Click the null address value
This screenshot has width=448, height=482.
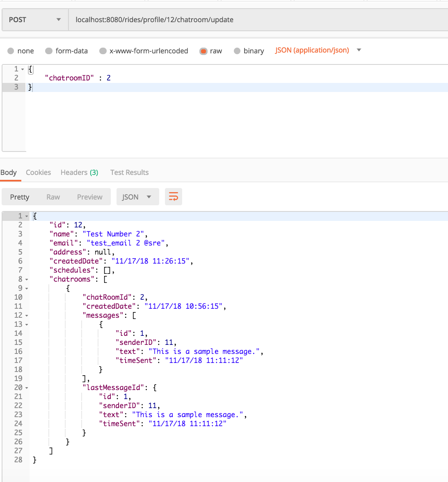pos(103,252)
